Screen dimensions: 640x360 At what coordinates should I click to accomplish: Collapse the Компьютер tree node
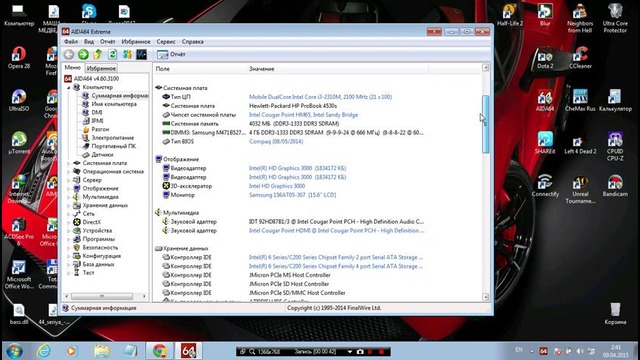coord(69,87)
